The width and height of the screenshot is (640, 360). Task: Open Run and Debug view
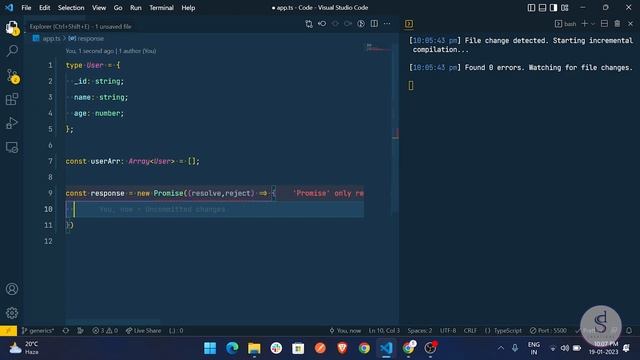click(12, 123)
